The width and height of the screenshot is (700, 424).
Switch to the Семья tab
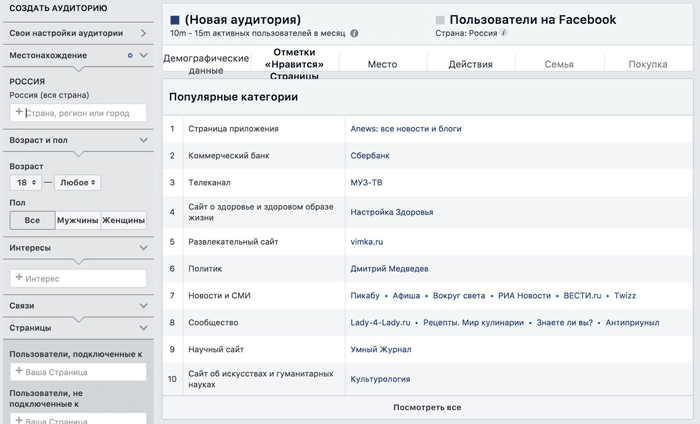559,64
